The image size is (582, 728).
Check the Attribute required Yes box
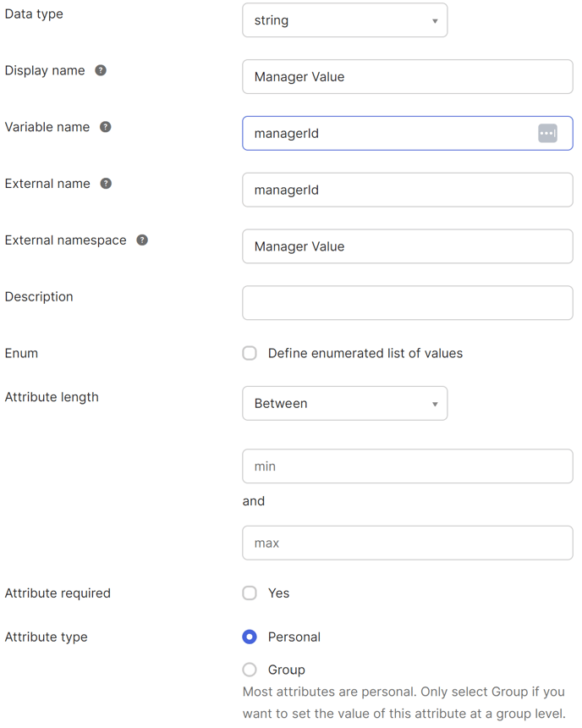(250, 593)
